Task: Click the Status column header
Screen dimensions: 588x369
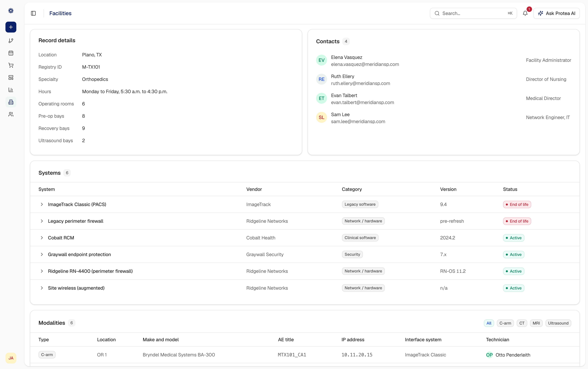Action: click(510, 189)
